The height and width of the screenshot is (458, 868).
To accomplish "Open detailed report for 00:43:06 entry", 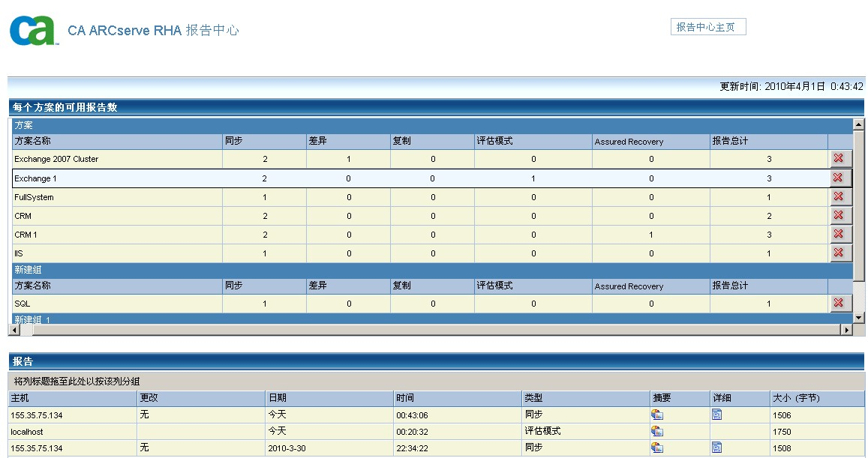I will point(717,415).
